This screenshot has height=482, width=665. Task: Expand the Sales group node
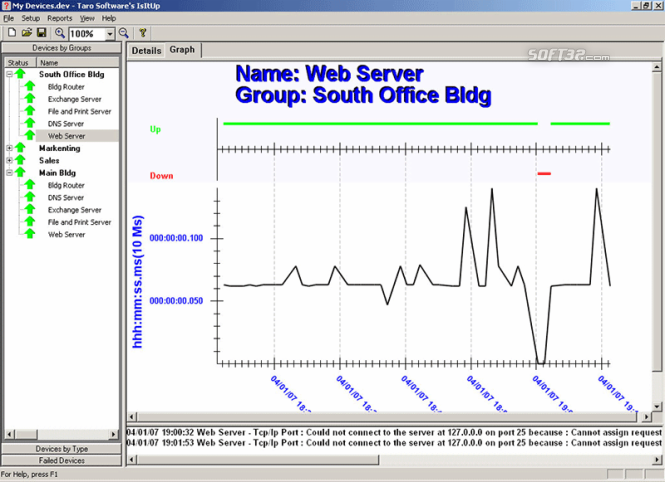(x=9, y=160)
